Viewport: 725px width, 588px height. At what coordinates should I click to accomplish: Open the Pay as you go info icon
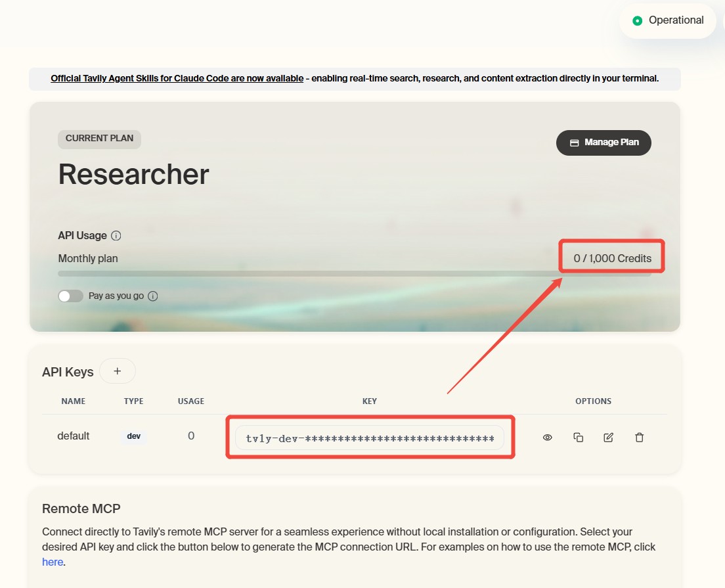tap(152, 296)
